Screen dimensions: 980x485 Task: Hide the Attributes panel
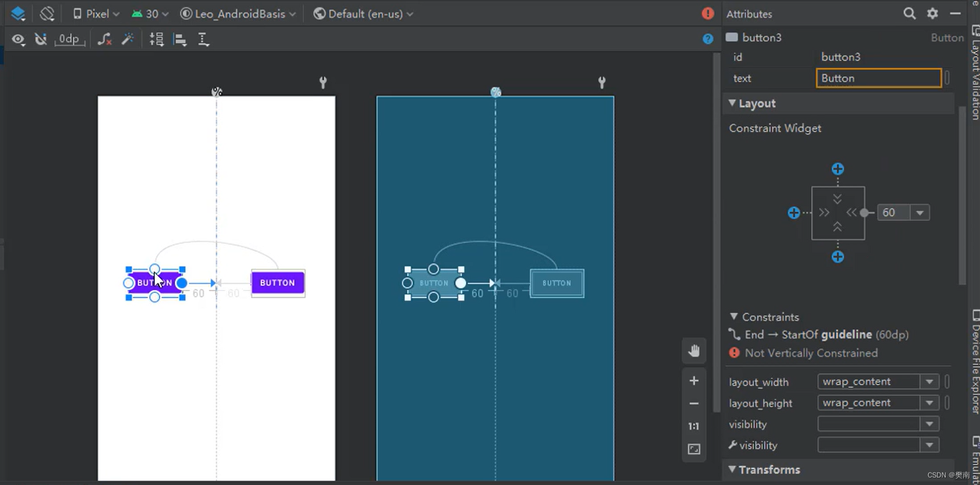tap(955, 13)
